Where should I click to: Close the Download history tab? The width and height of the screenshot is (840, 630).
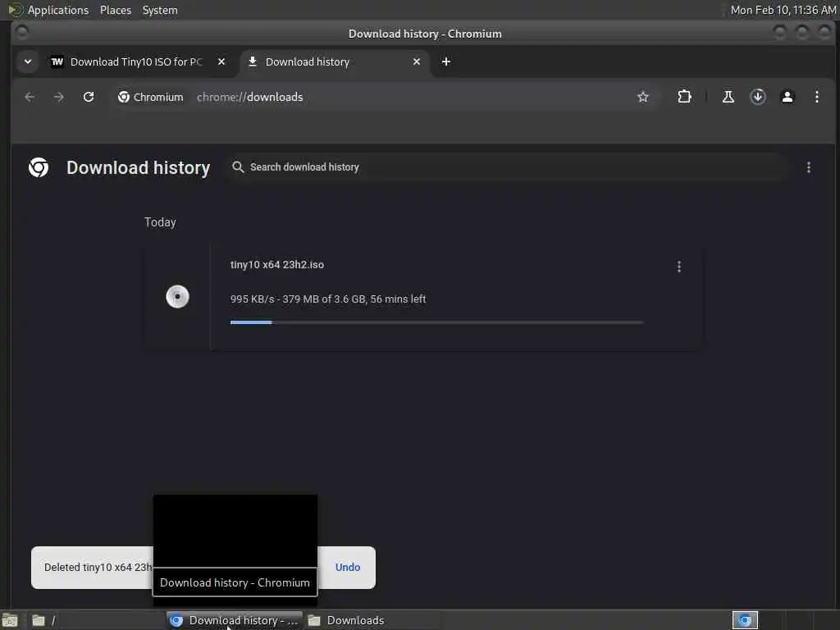pyautogui.click(x=417, y=62)
